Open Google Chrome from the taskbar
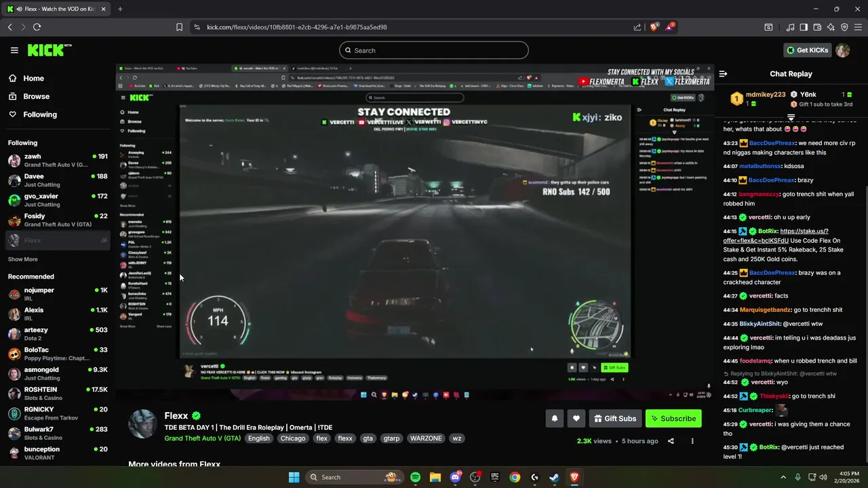The width and height of the screenshot is (868, 488). click(515, 477)
